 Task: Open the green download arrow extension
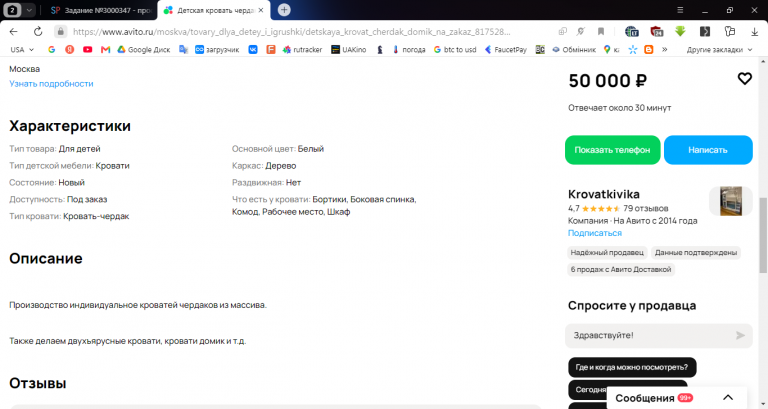coord(680,31)
